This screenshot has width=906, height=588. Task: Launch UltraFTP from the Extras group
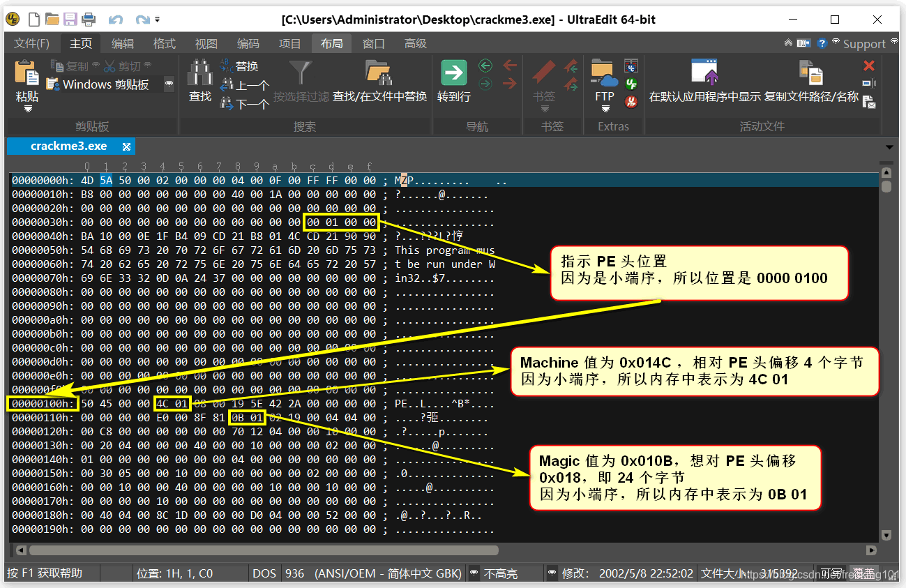(631, 103)
